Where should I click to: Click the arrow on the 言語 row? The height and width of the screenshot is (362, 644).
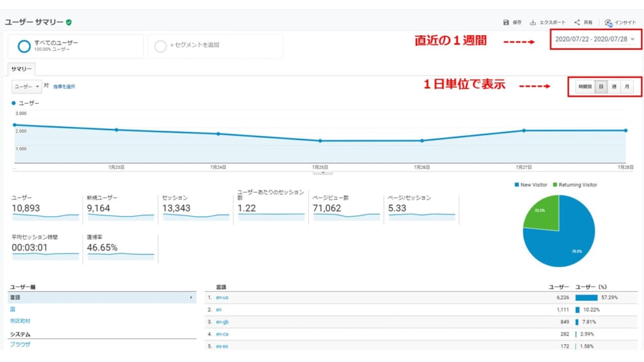tap(191, 297)
